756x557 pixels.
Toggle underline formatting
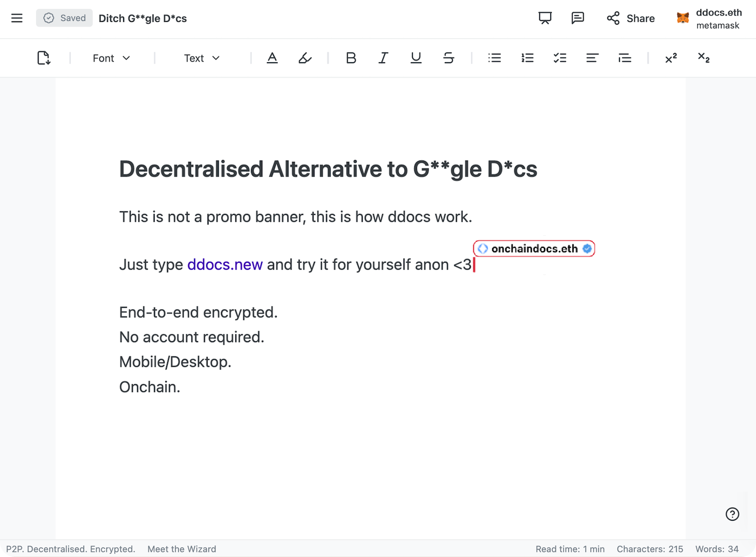coord(416,58)
